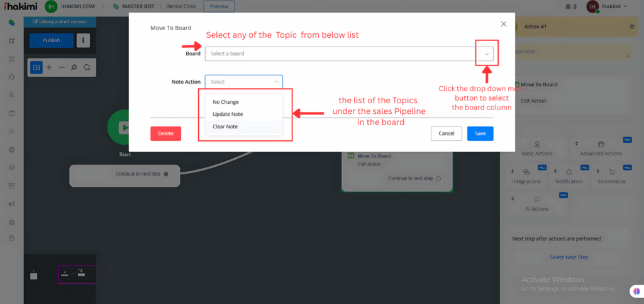
Task: Click the zoom in plus icon
Action: 49,67
